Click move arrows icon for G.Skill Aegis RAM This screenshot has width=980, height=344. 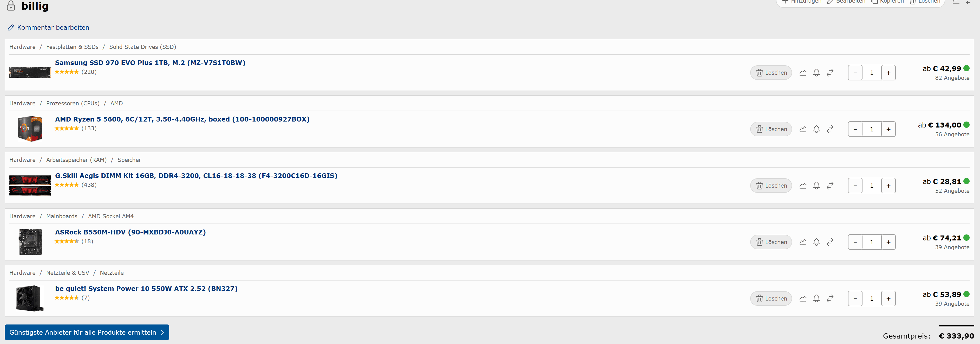(830, 186)
